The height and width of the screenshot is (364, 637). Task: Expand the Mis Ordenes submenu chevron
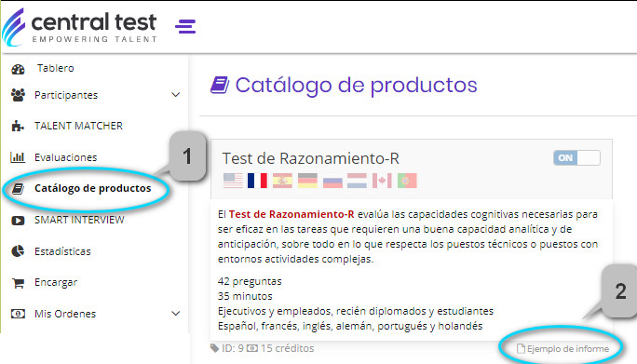(175, 313)
